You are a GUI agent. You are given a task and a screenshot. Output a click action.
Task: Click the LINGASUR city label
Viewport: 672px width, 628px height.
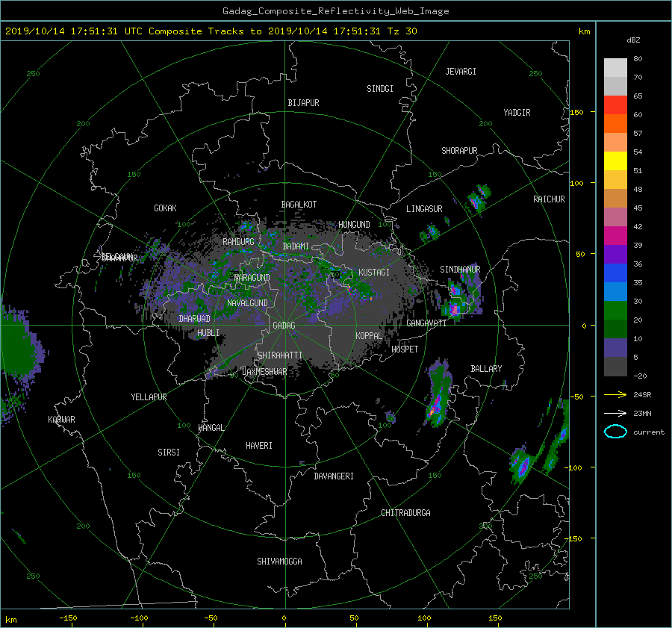(424, 209)
